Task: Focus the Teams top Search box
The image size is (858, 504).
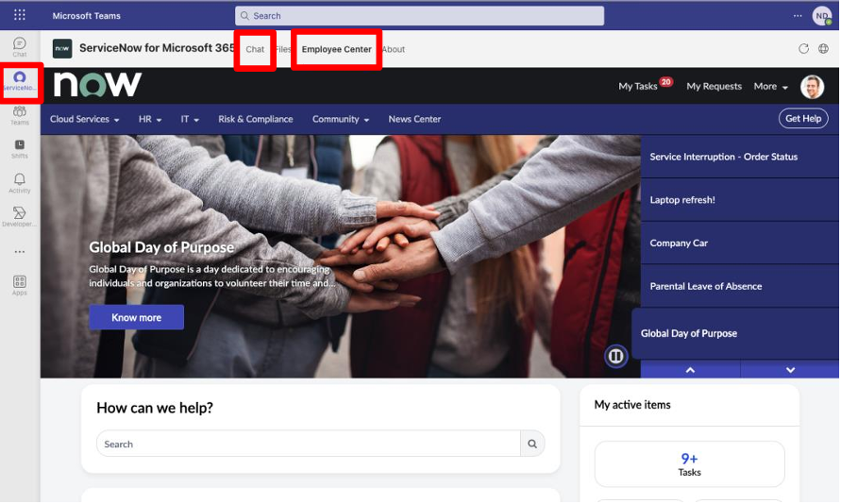Action: pyautogui.click(x=420, y=16)
